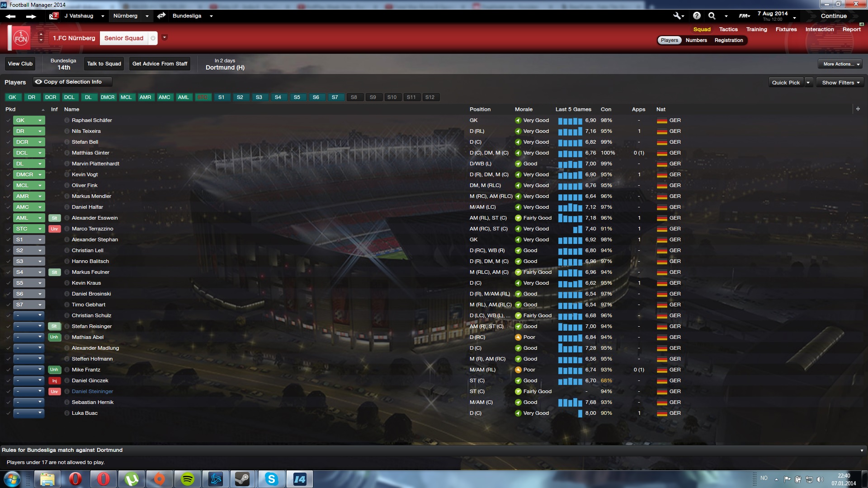The width and height of the screenshot is (868, 488).
Task: Open Steam from the taskbar
Action: [243, 479]
